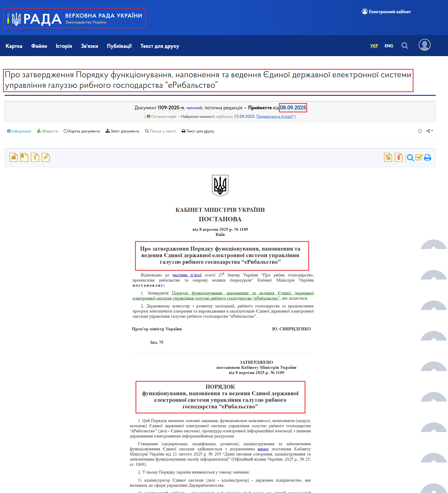Click the ПОСТАНОВА heading text
Viewport: 448px width, 493px height.
(220, 219)
